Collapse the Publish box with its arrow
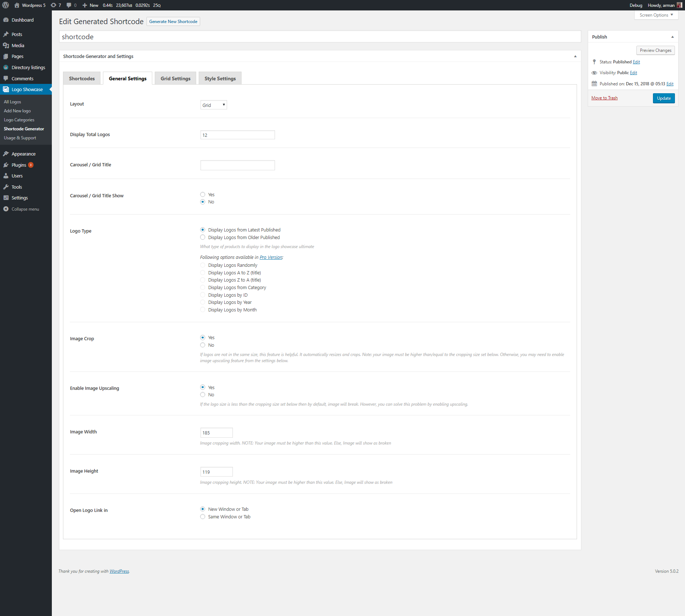Image resolution: width=685 pixels, height=616 pixels. [672, 37]
